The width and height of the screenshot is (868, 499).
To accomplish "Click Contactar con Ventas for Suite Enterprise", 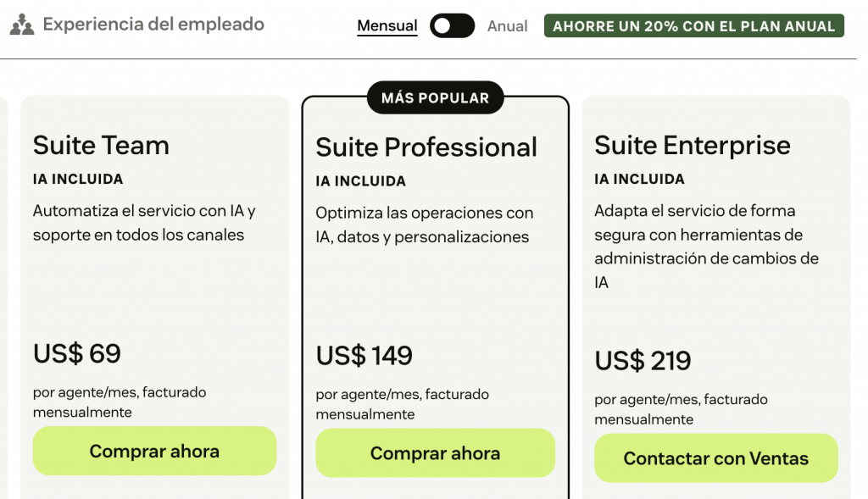I will (x=716, y=458).
